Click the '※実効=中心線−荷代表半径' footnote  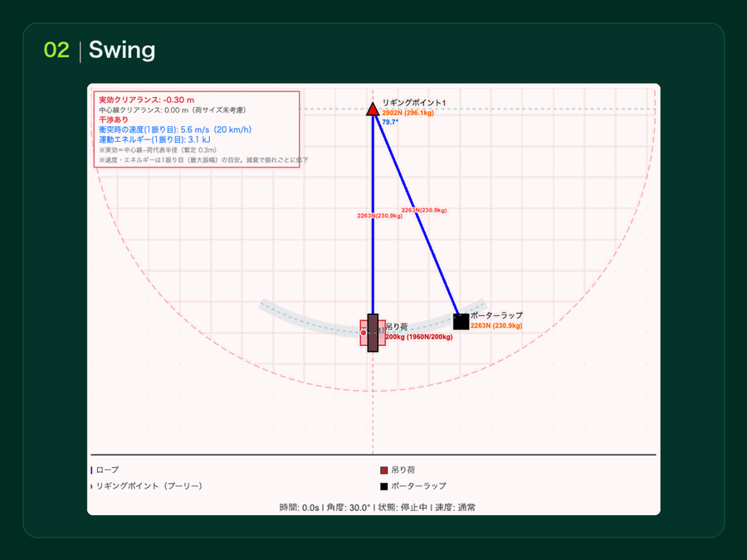click(x=158, y=150)
